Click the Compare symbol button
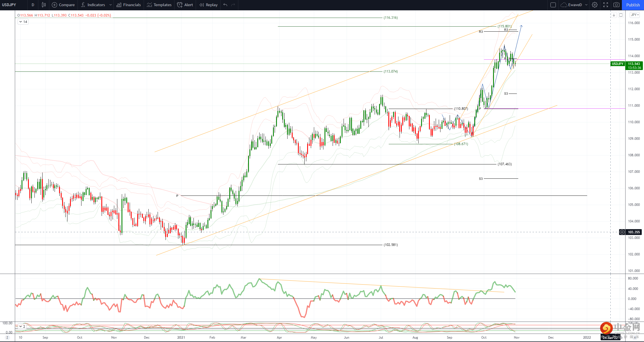Image resolution: width=644 pixels, height=342 pixels. pyautogui.click(x=63, y=5)
